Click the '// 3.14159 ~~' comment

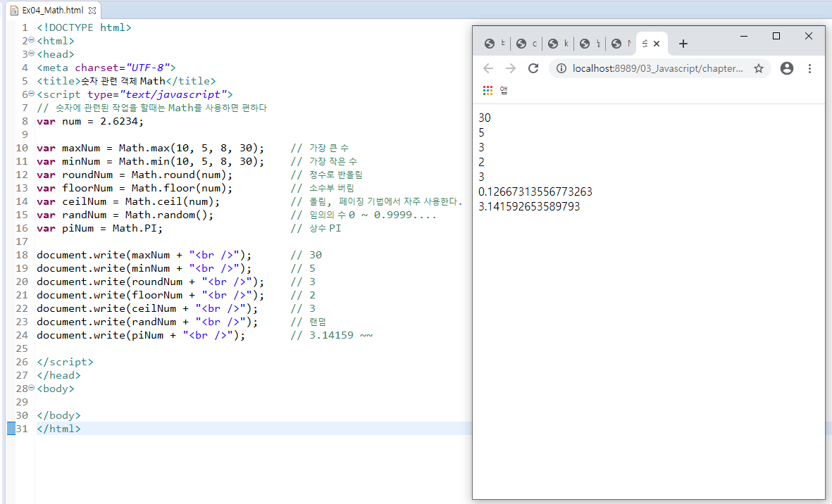point(332,335)
